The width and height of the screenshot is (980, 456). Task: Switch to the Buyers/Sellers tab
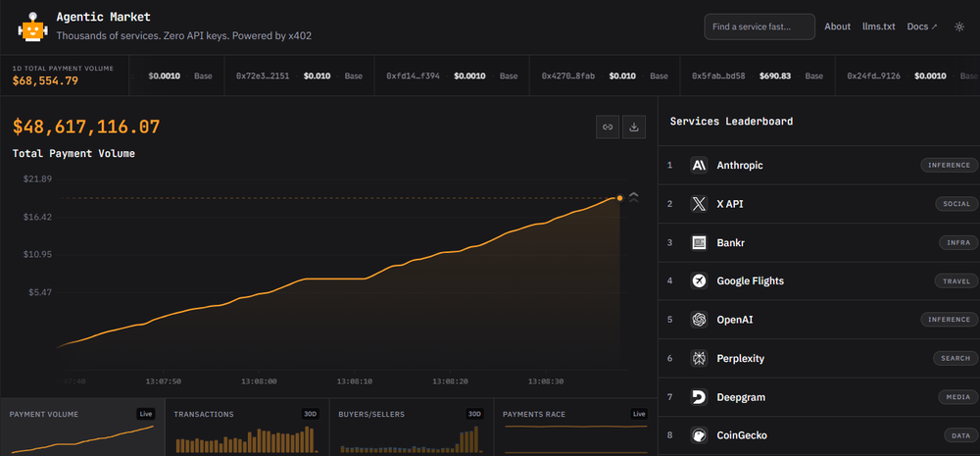(412, 428)
